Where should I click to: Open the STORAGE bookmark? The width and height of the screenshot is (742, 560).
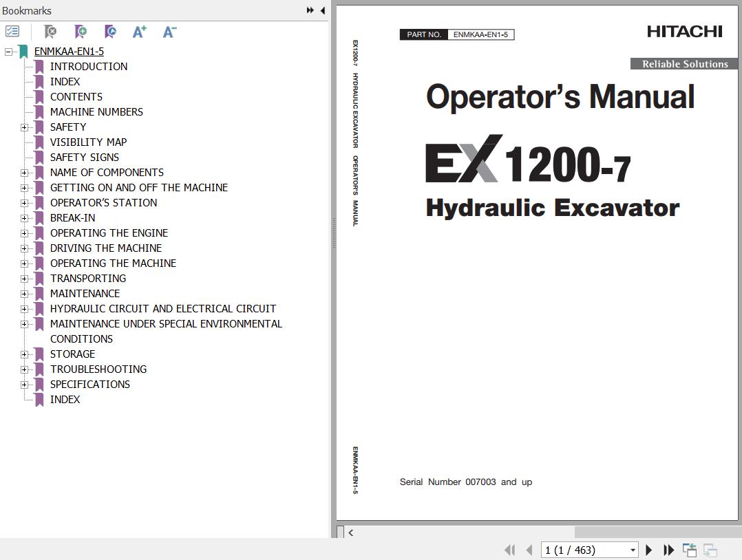[x=73, y=354]
